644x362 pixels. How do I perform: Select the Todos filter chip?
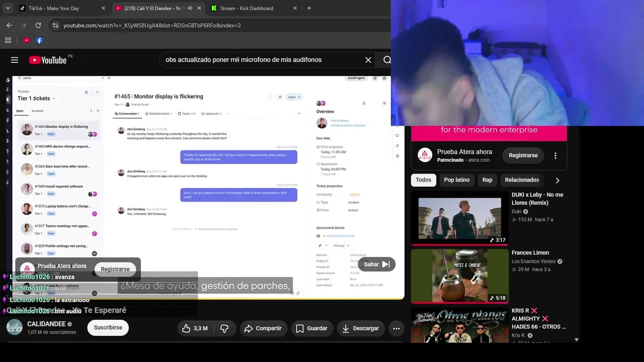click(424, 180)
